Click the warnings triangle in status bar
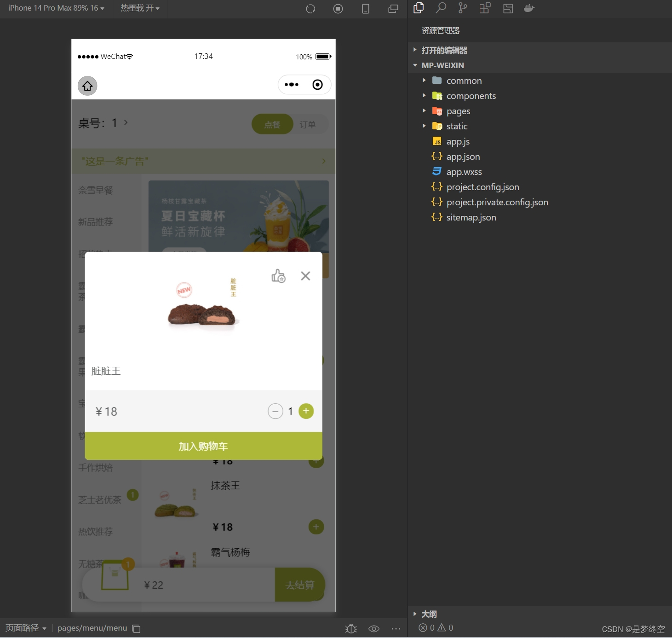This screenshot has width=672, height=638. (445, 627)
